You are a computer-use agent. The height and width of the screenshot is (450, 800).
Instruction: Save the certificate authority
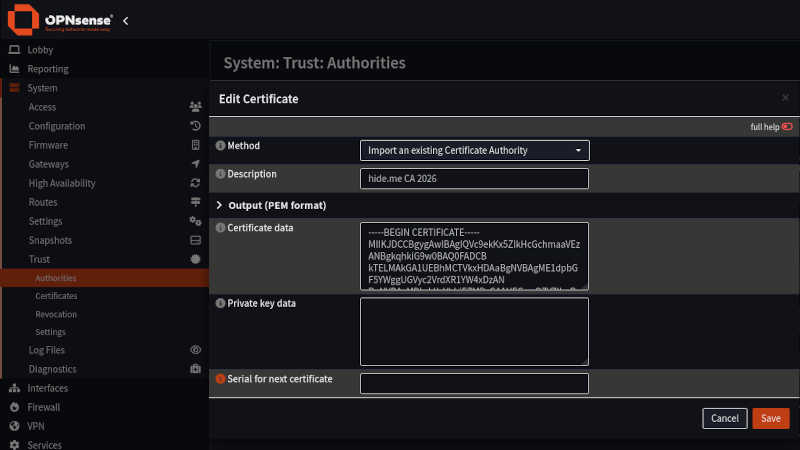pos(770,418)
